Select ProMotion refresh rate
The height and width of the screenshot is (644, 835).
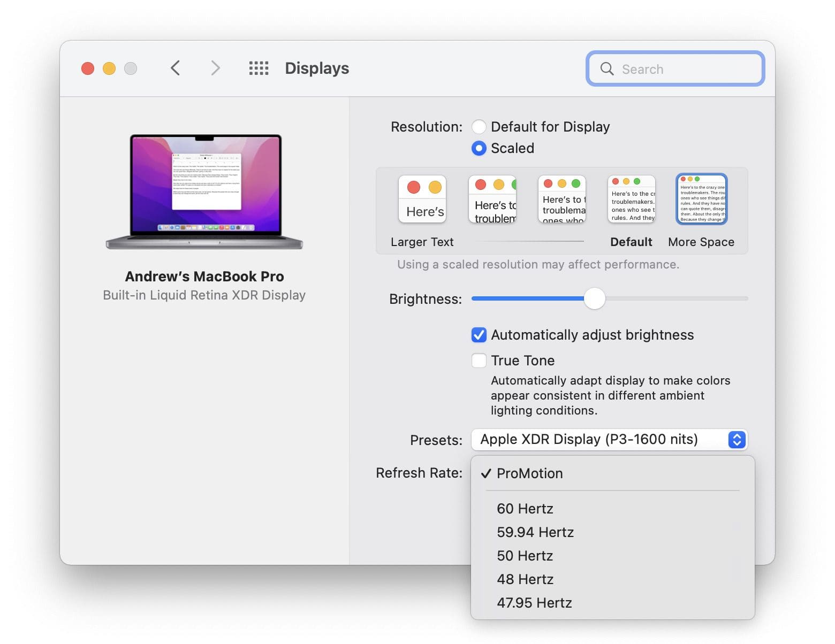pyautogui.click(x=613, y=473)
